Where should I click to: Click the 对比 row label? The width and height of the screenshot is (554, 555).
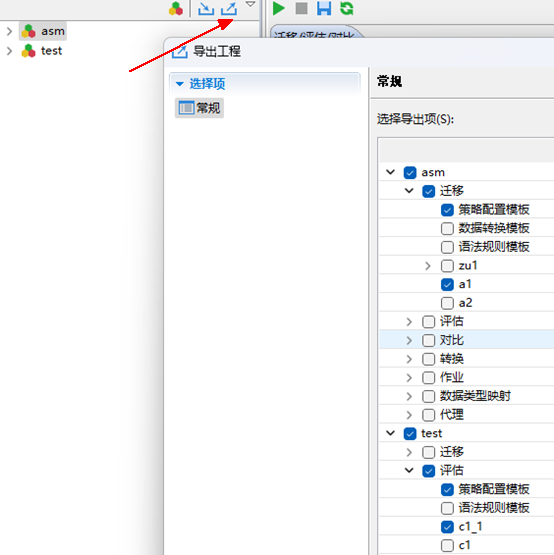click(x=452, y=341)
